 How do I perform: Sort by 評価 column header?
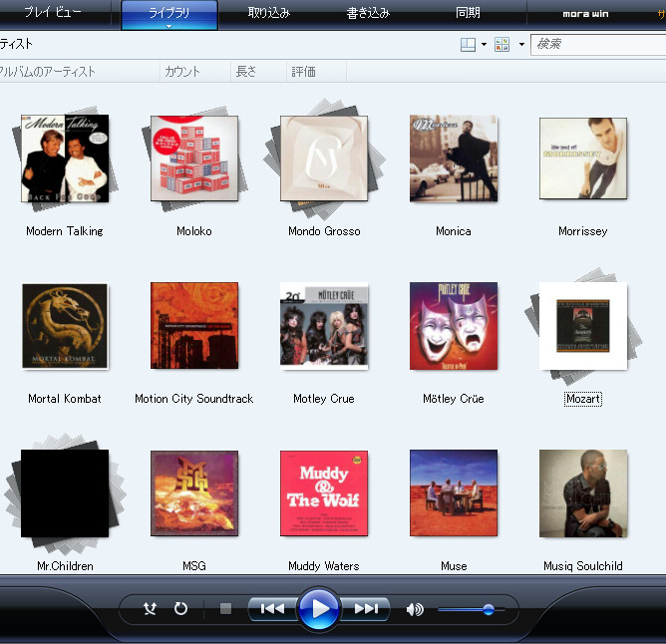pyautogui.click(x=316, y=72)
